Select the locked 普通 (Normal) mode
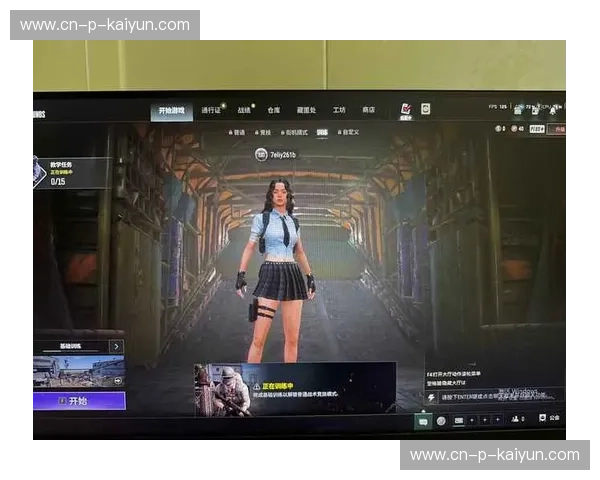The height and width of the screenshot is (480, 600). (x=237, y=132)
